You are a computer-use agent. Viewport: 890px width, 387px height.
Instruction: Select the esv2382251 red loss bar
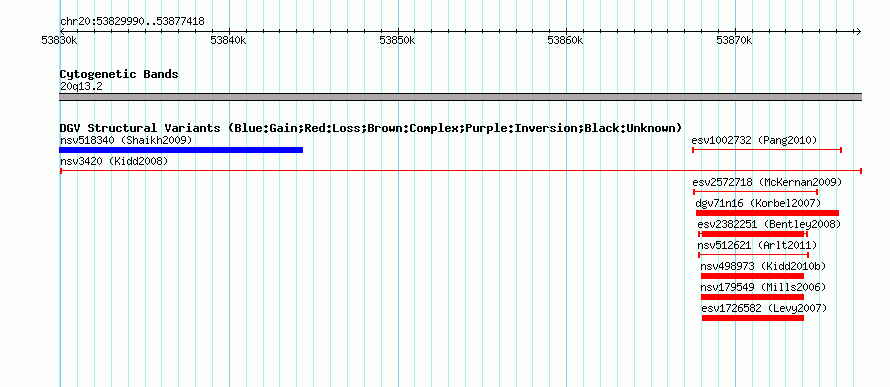point(753,234)
